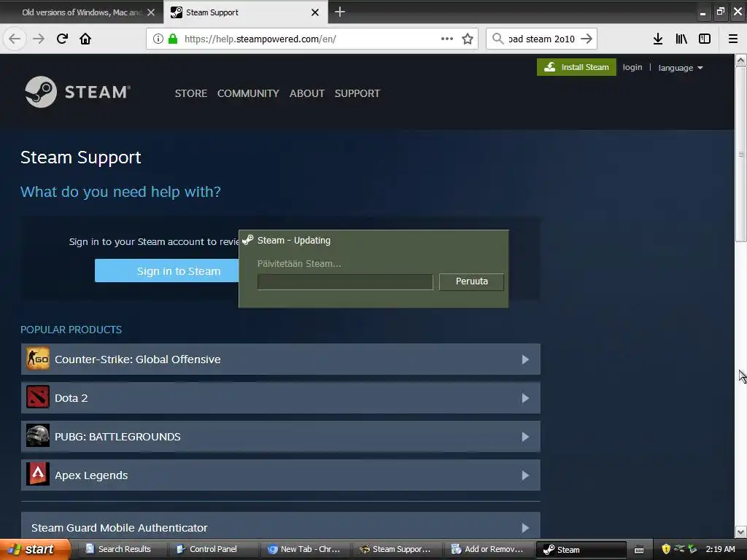Go back with the browser back arrow
747x560 pixels.
pyautogui.click(x=15, y=39)
